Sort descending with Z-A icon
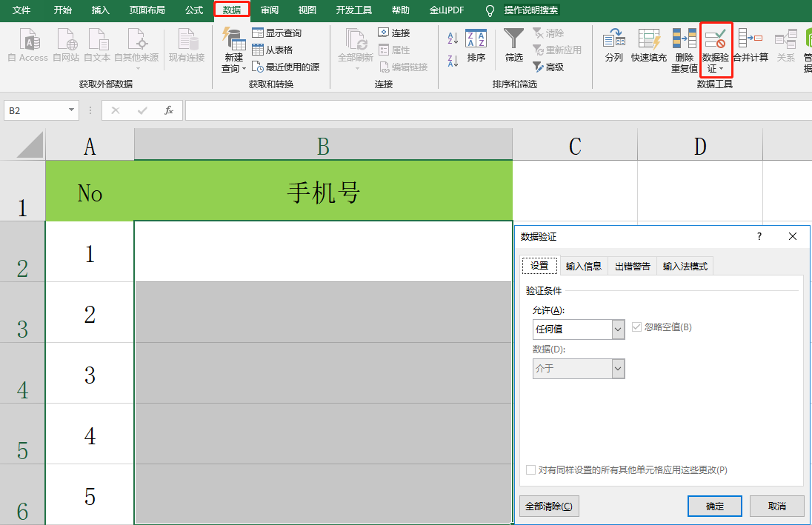Image resolution: width=812 pixels, height=525 pixels. pyautogui.click(x=453, y=61)
